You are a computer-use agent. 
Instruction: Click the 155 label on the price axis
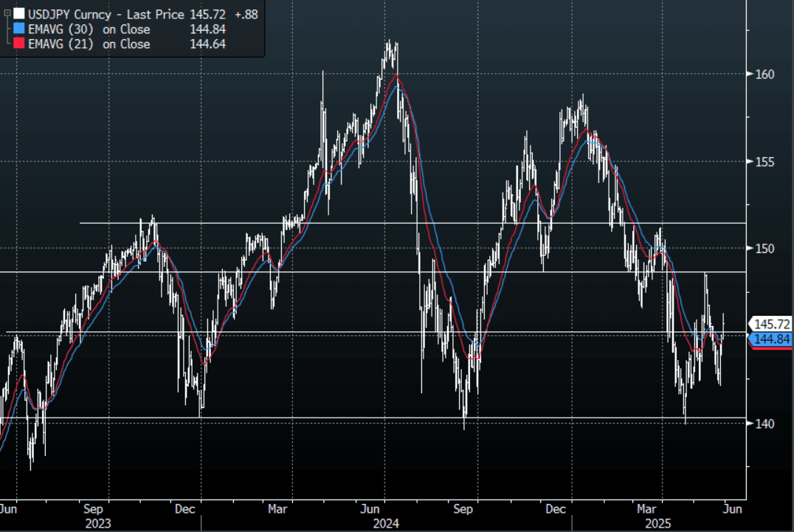click(764, 162)
